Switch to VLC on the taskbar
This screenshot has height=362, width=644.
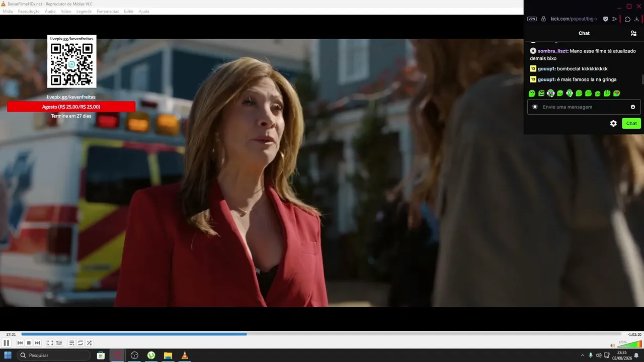coord(185,355)
